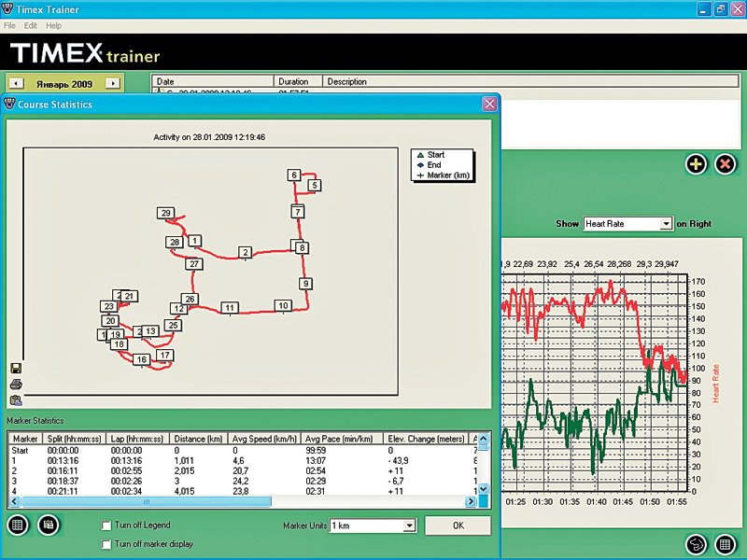Click the Lap (hh:mm:ss) column header

coord(137,439)
